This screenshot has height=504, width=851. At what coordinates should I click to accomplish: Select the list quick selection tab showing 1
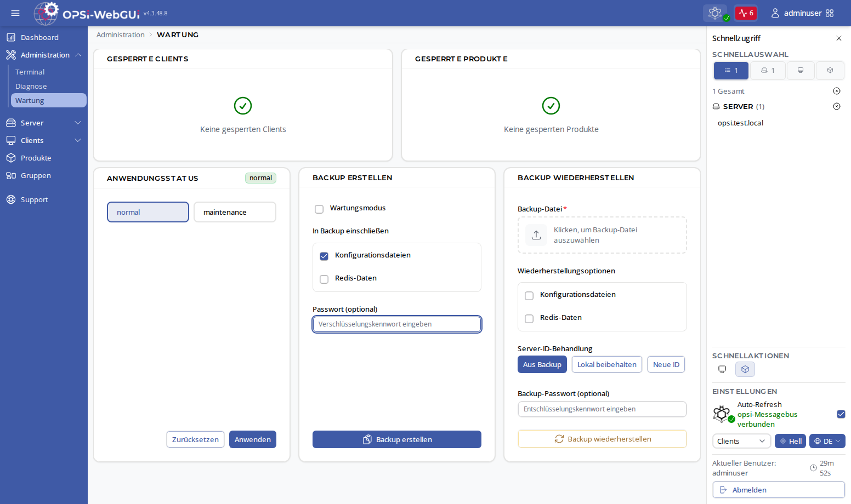pos(731,71)
